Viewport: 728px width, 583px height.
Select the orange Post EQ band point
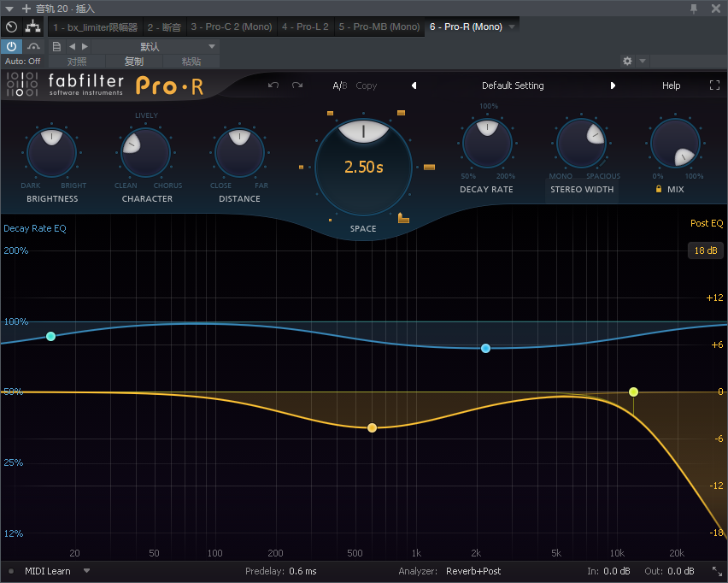click(x=372, y=427)
